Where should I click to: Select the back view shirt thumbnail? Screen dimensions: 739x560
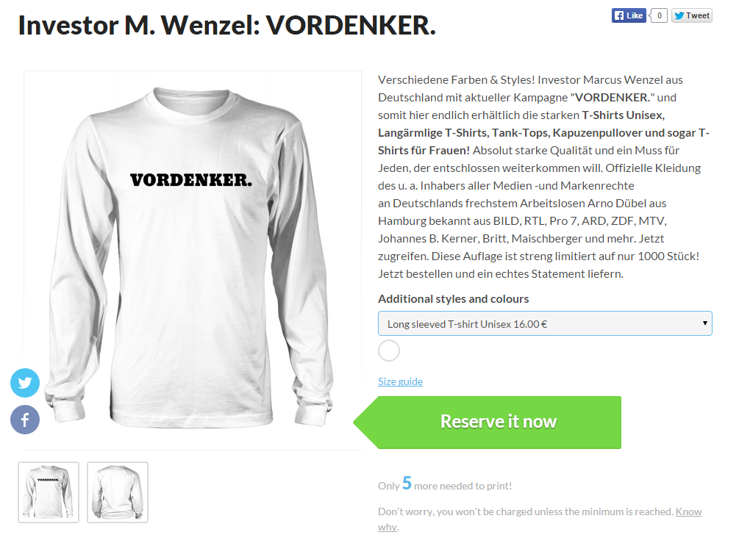click(x=118, y=492)
